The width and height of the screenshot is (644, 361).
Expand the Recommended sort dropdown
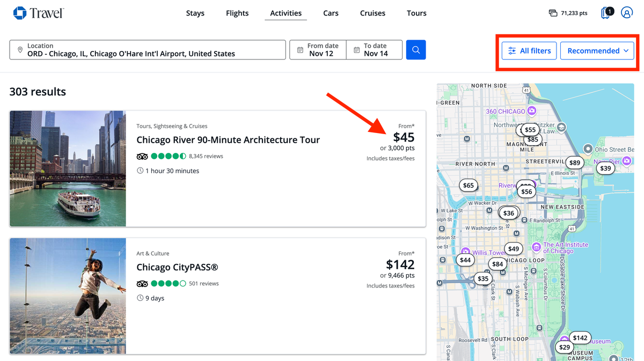597,51
